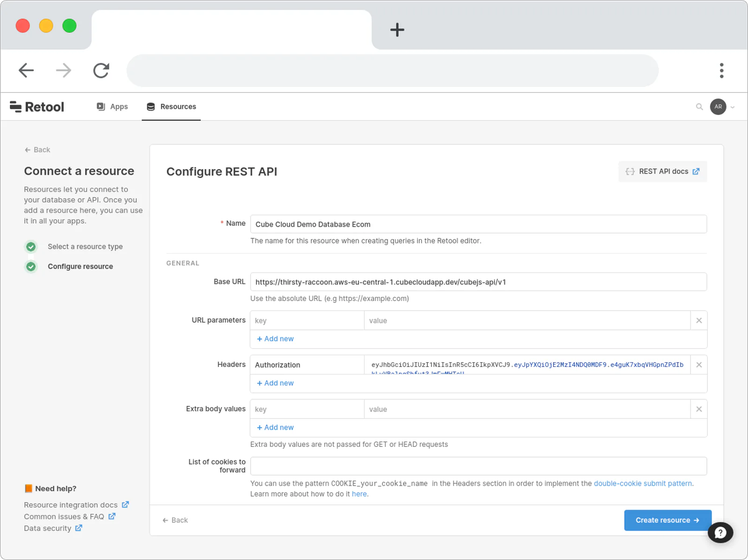Click browser back arrow

coord(26,71)
